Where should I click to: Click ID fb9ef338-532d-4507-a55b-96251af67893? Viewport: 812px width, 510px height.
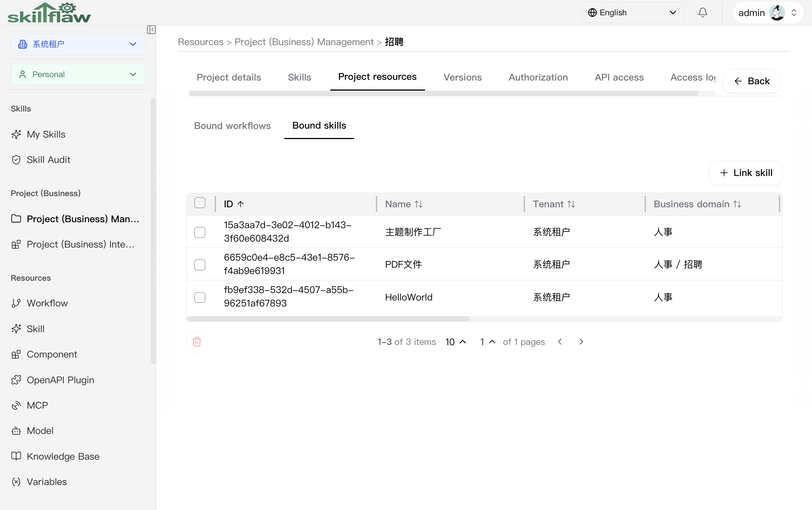pos(289,297)
